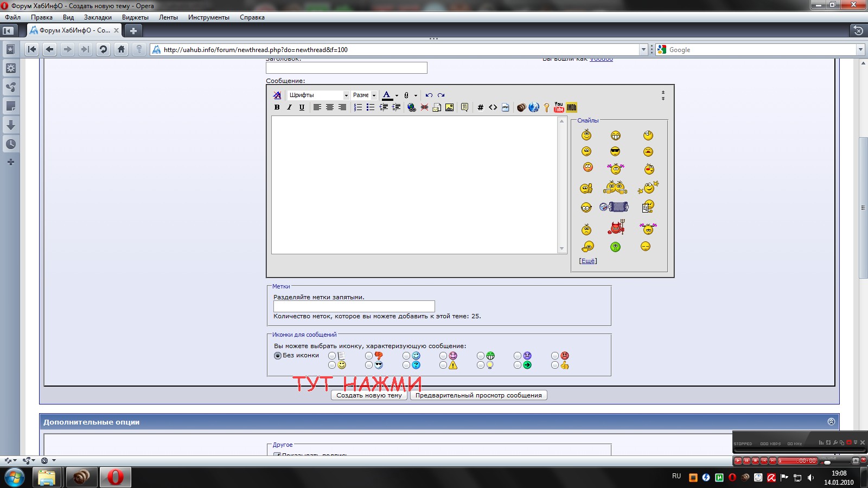Click 'Предварительный просмотр сообщения' button

pos(478,395)
